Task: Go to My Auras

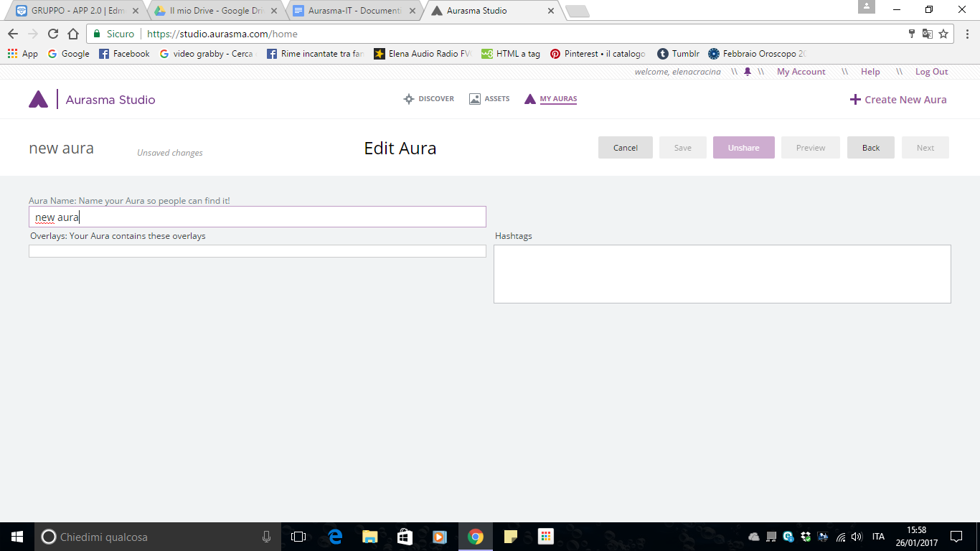Action: pyautogui.click(x=550, y=99)
